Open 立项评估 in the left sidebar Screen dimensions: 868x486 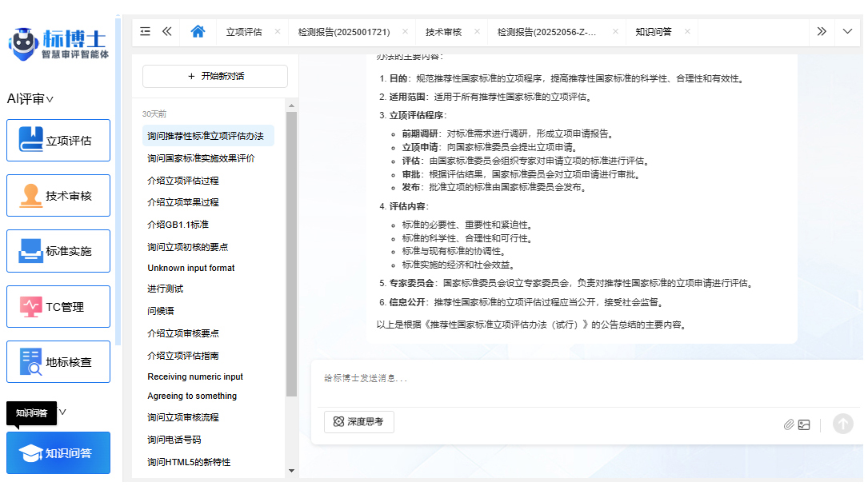pos(58,141)
